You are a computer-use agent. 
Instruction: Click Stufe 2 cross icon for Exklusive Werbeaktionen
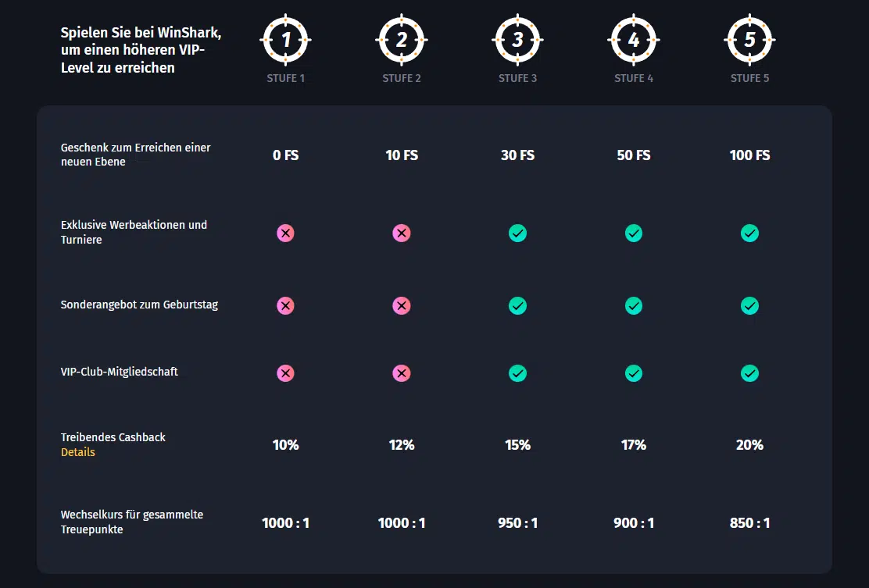[402, 233]
